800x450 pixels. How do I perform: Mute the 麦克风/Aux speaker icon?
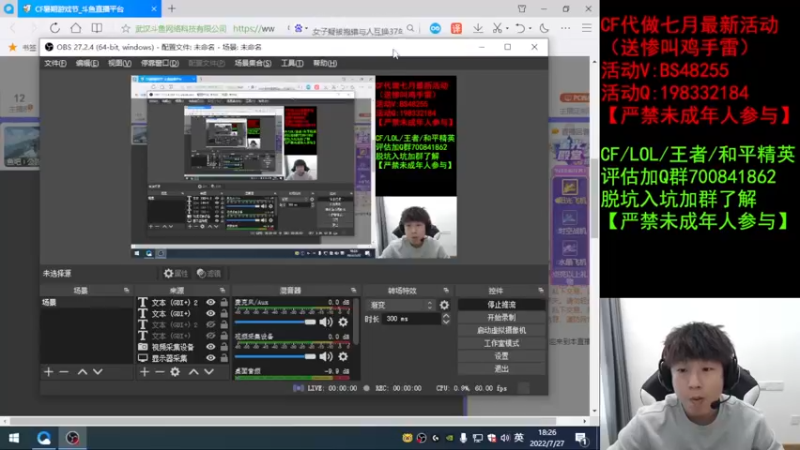click(326, 322)
